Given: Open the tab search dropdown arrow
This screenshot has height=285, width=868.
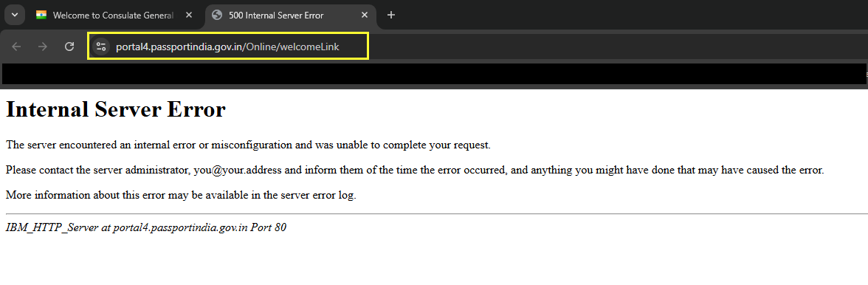Looking at the screenshot, I should pyautogui.click(x=15, y=15).
